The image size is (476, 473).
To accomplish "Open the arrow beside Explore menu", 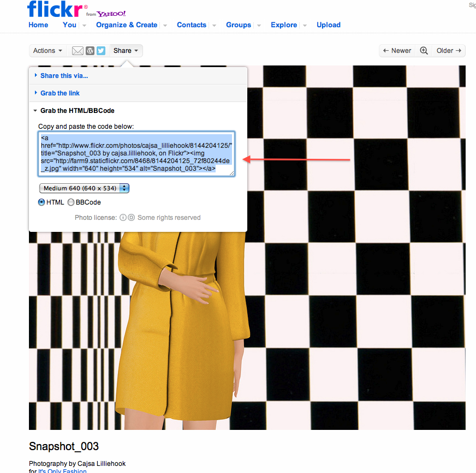I will pyautogui.click(x=305, y=26).
